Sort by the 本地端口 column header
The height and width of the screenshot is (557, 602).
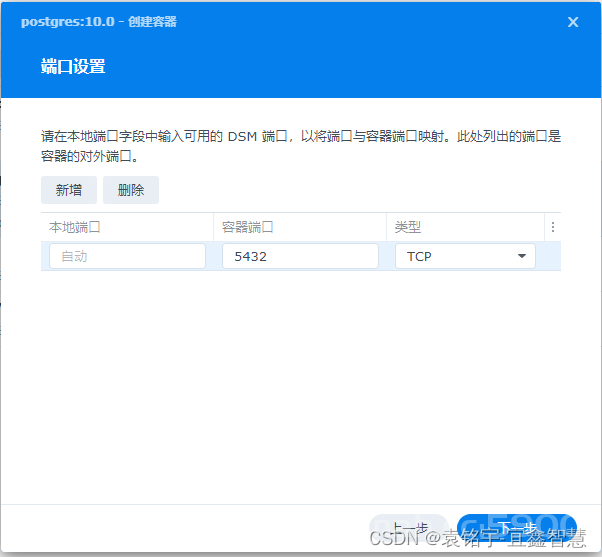(x=127, y=227)
